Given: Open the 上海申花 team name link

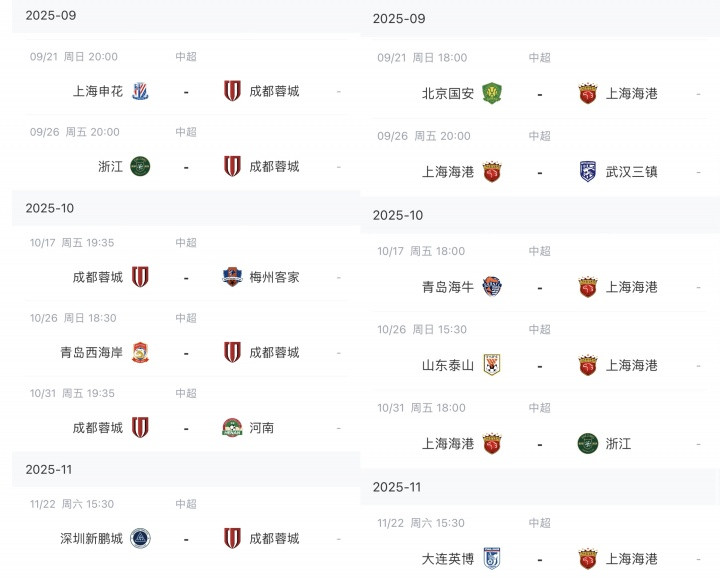Looking at the screenshot, I should [98, 91].
